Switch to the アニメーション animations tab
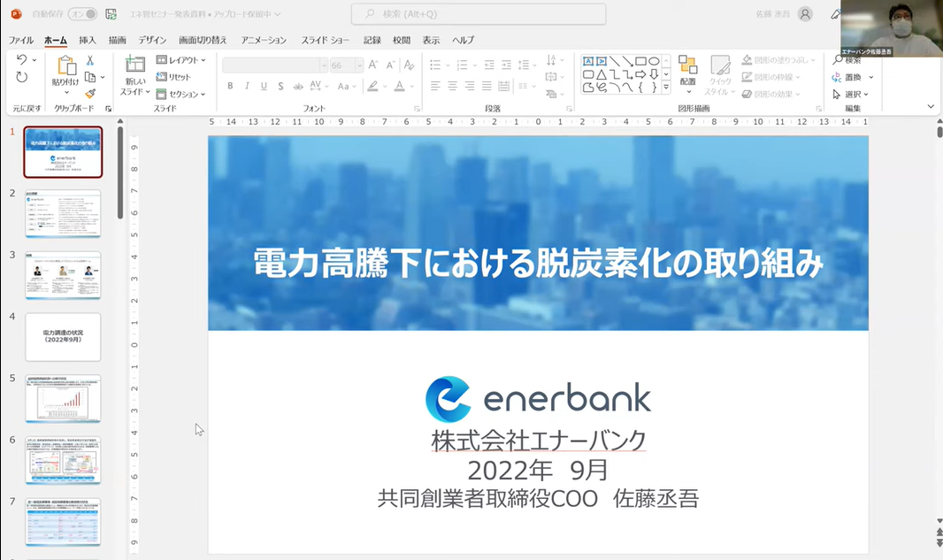This screenshot has height=560, width=943. pyautogui.click(x=264, y=41)
